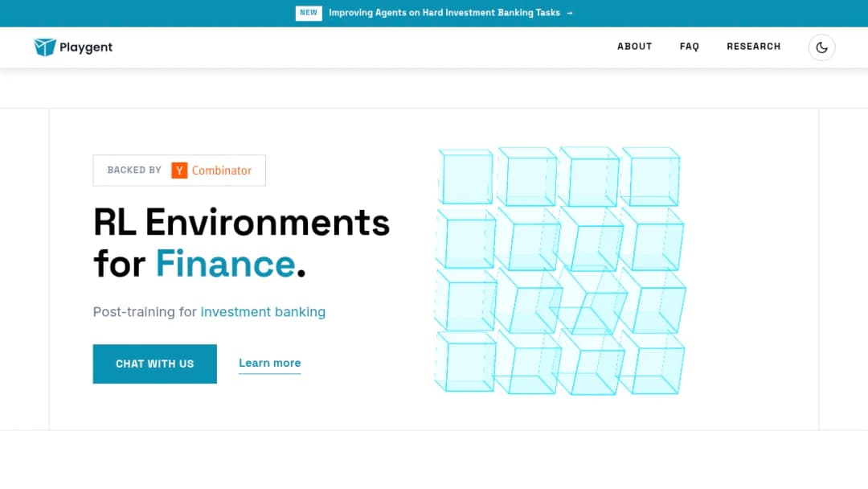Open the Research menu item
The image size is (868, 489).
pyautogui.click(x=753, y=47)
